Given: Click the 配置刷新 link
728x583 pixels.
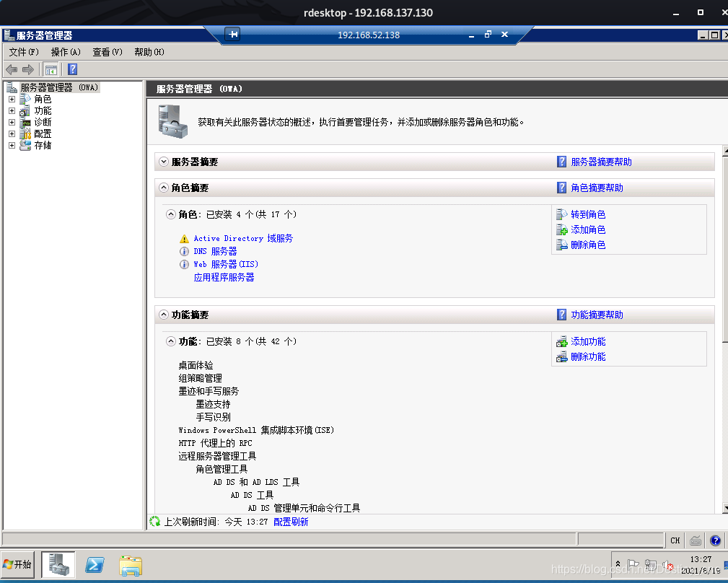Looking at the screenshot, I should pos(291,522).
